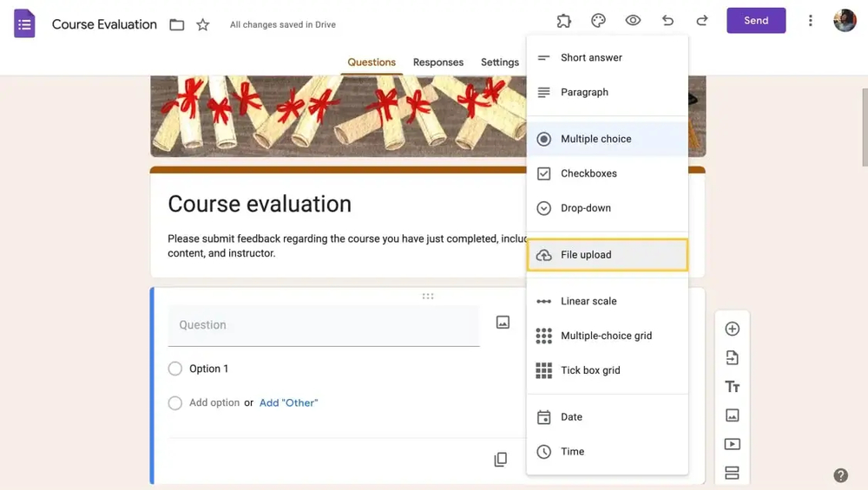Click the Add "Other" link
868x490 pixels.
click(288, 402)
